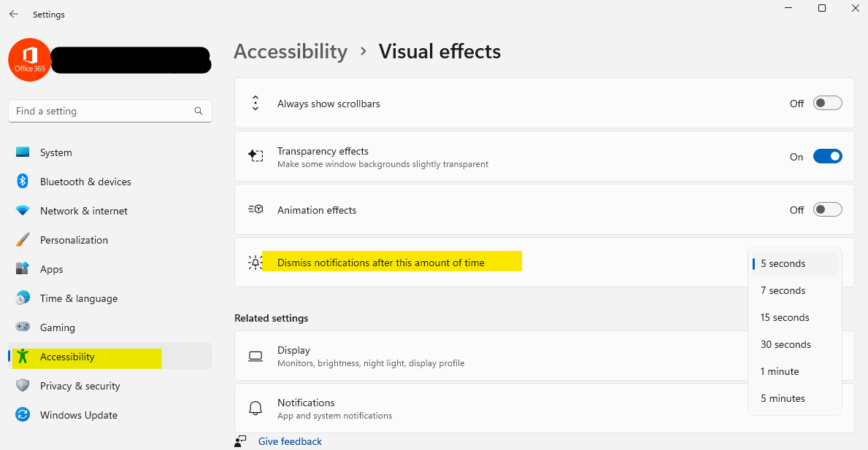Image resolution: width=868 pixels, height=450 pixels.
Task: Click the Windows Update icon
Action: click(x=23, y=414)
